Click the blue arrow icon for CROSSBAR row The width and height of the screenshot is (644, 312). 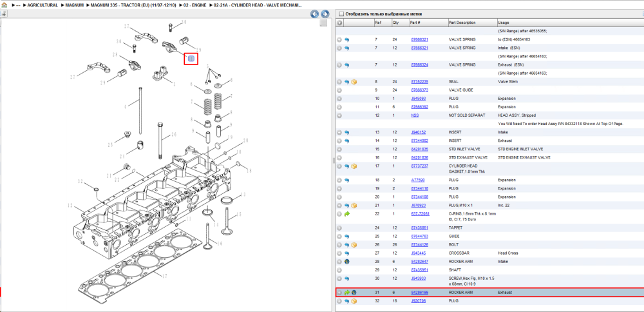[347, 253]
